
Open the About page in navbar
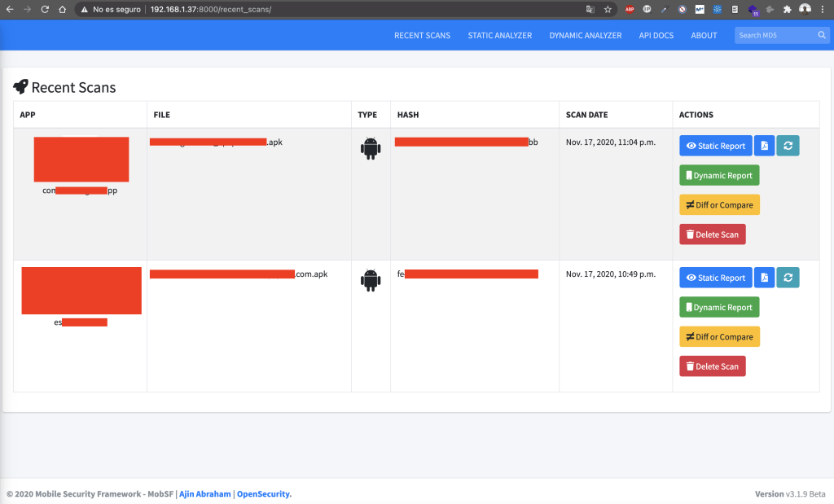[x=704, y=36]
